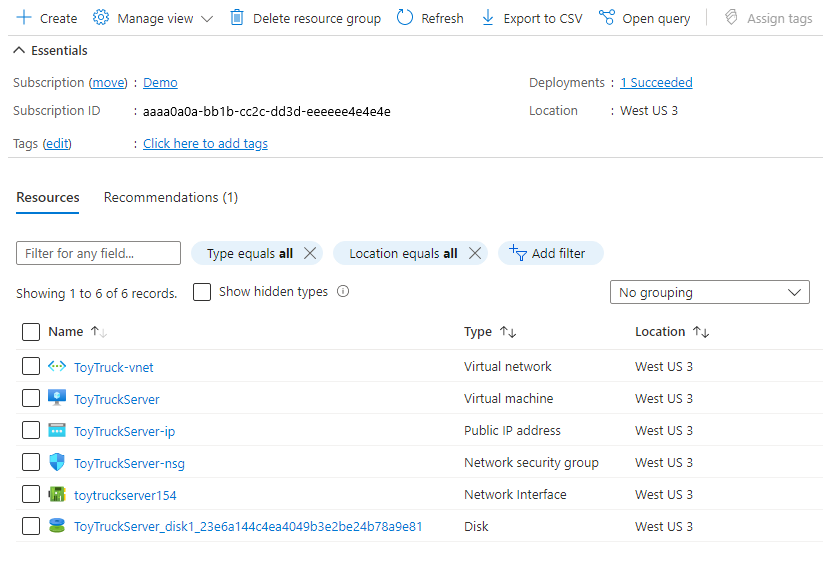Image resolution: width=823 pixels, height=561 pixels.
Task: Click the 'Virtual machine' type cell
Action: coord(509,398)
